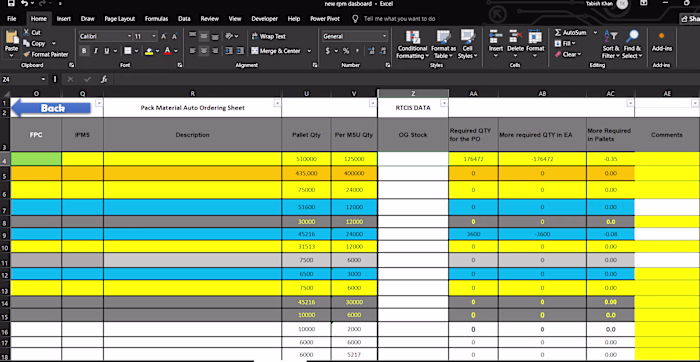The image size is (700, 362).
Task: Click the Tabish Khan account avatar
Action: 622,4
